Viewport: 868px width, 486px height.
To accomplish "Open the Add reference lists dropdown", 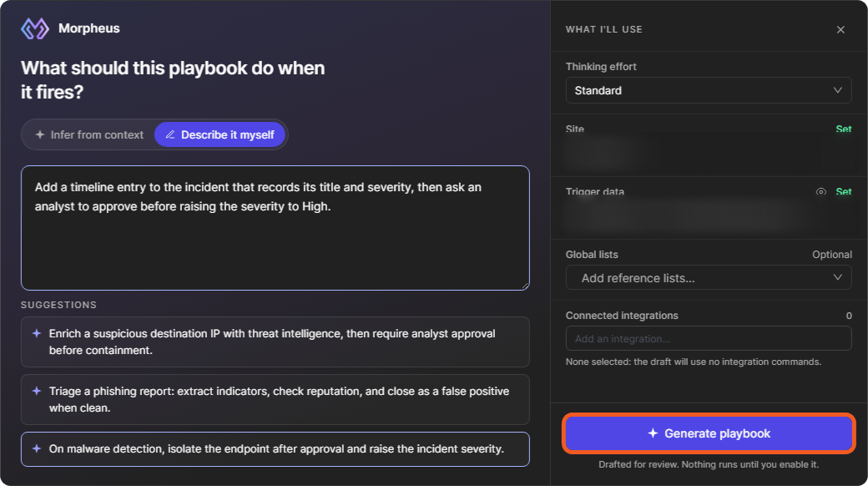I will [708, 277].
